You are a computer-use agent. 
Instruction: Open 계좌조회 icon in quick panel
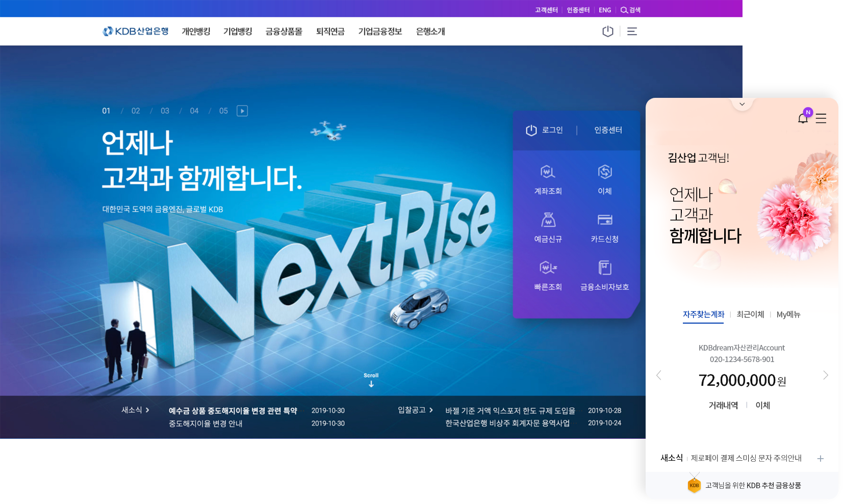548,172
